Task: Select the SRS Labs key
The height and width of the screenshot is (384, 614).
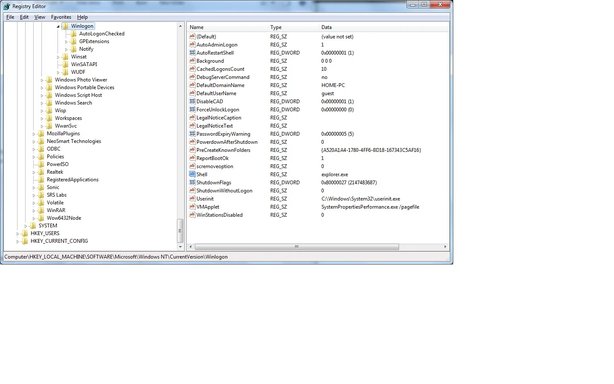Action: click(x=56, y=195)
